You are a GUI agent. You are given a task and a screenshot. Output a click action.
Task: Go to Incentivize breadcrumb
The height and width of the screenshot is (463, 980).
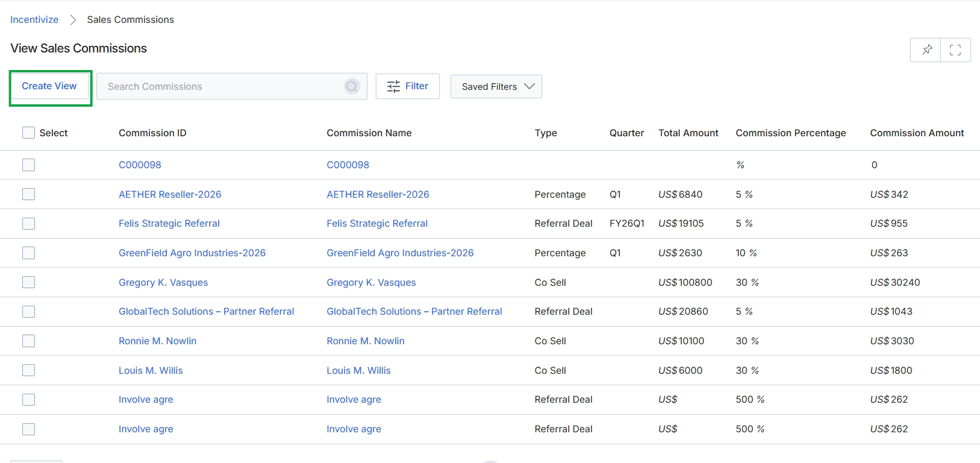point(34,20)
